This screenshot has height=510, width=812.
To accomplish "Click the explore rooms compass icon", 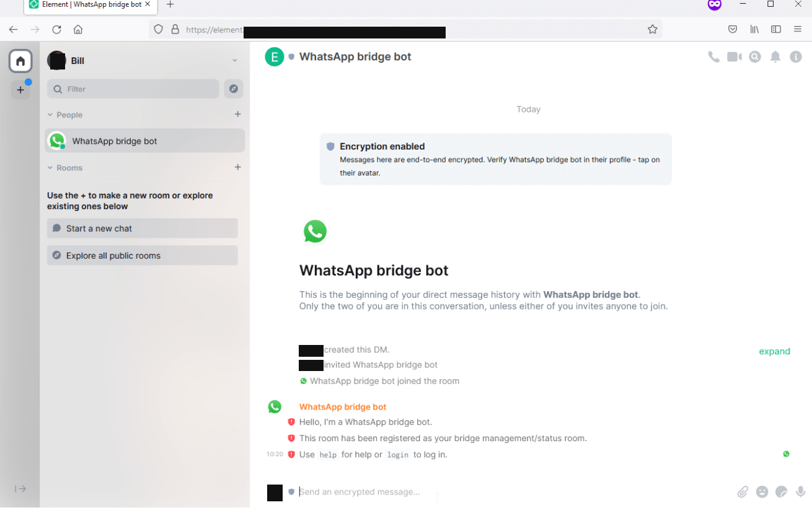I will 234,89.
